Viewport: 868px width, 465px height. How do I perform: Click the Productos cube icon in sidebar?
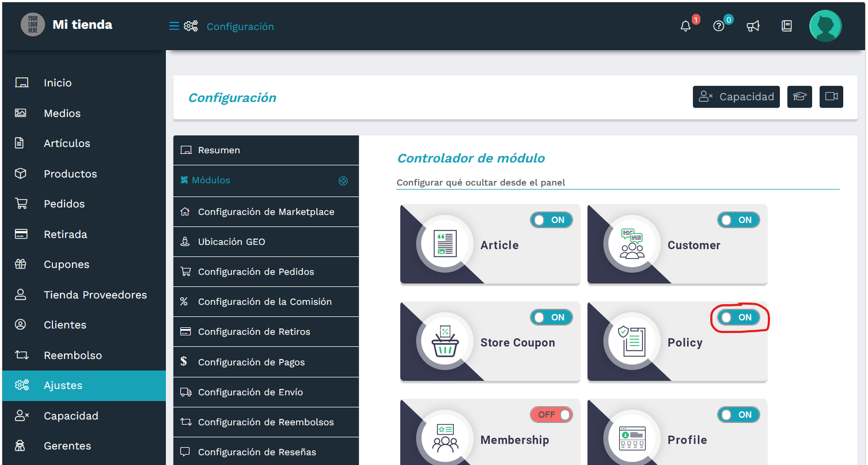(21, 173)
